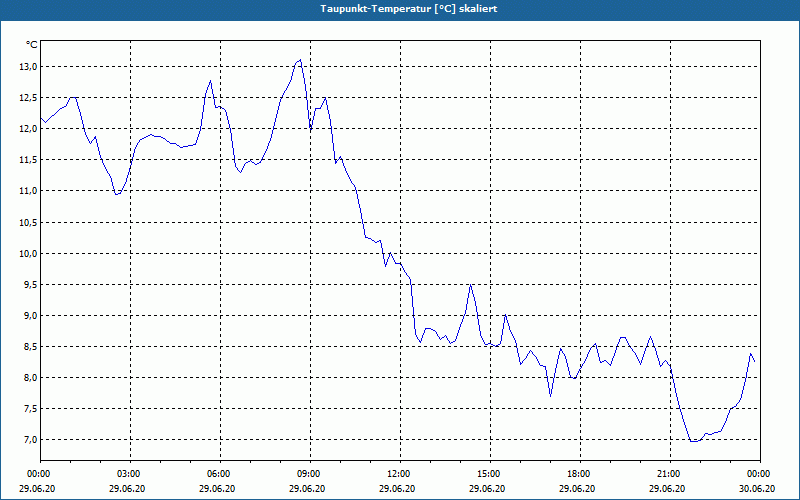This screenshot has height=500, width=800.
Task: Click the '7,0' y-axis label
Action: pyautogui.click(x=30, y=440)
